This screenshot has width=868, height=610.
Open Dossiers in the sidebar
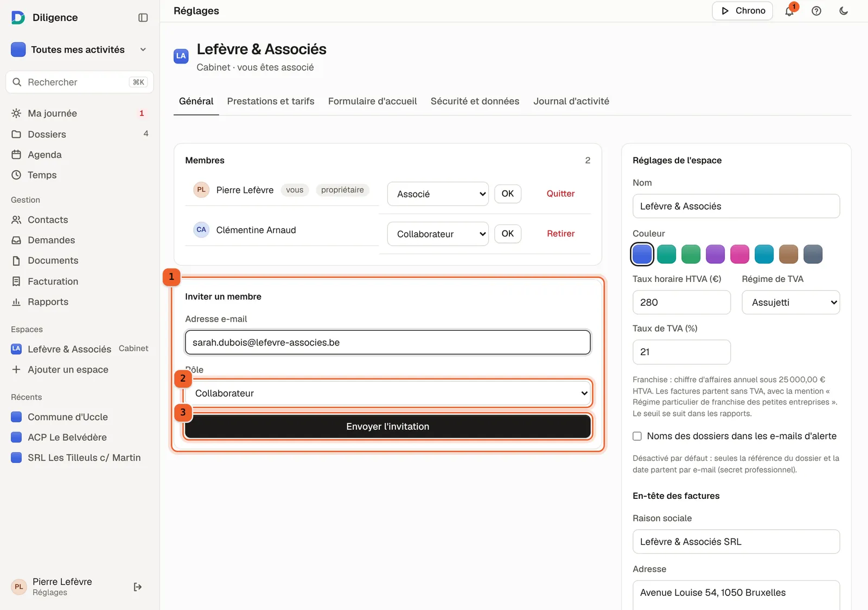click(80, 134)
